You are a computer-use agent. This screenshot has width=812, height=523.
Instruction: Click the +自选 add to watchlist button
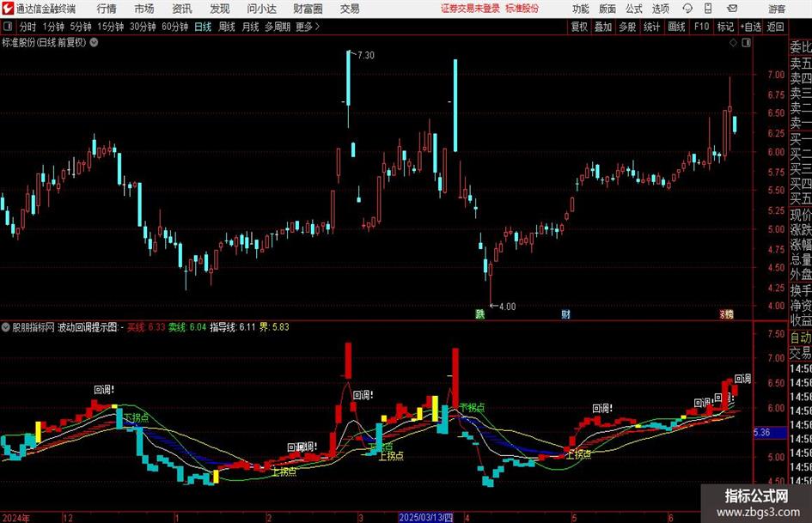750,27
